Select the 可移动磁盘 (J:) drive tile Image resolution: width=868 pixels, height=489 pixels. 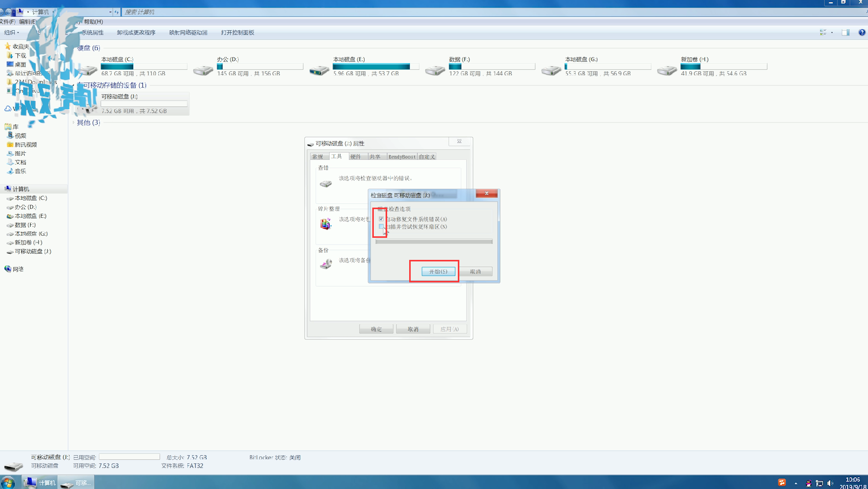(134, 104)
